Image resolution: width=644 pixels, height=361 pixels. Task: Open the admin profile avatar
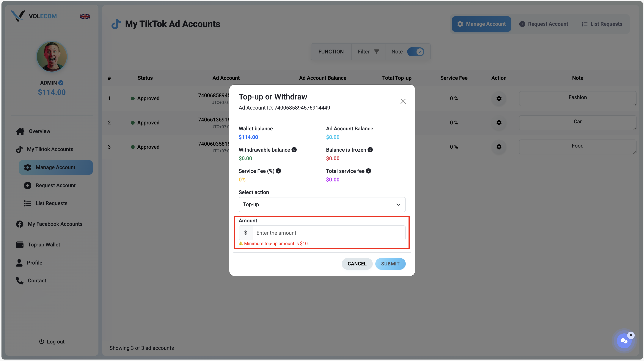coord(52,56)
